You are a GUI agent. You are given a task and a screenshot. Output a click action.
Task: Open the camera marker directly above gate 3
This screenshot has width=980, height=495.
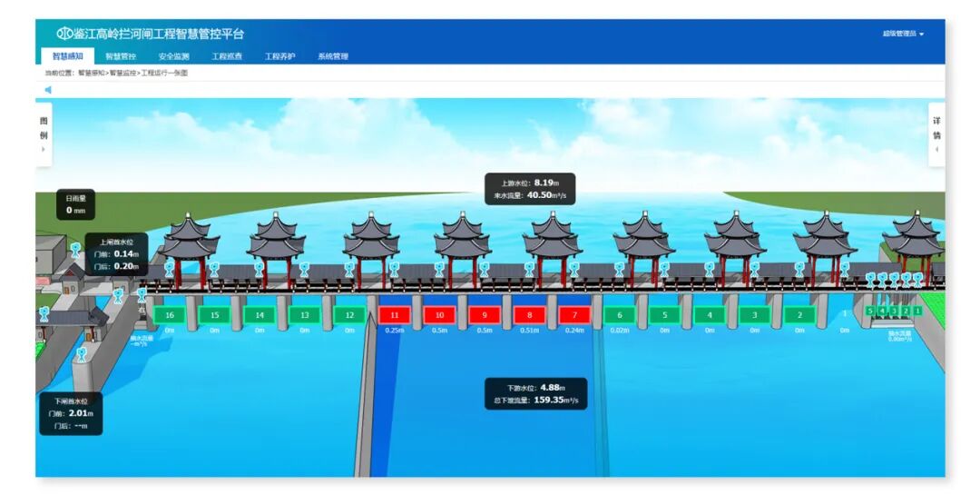(754, 269)
